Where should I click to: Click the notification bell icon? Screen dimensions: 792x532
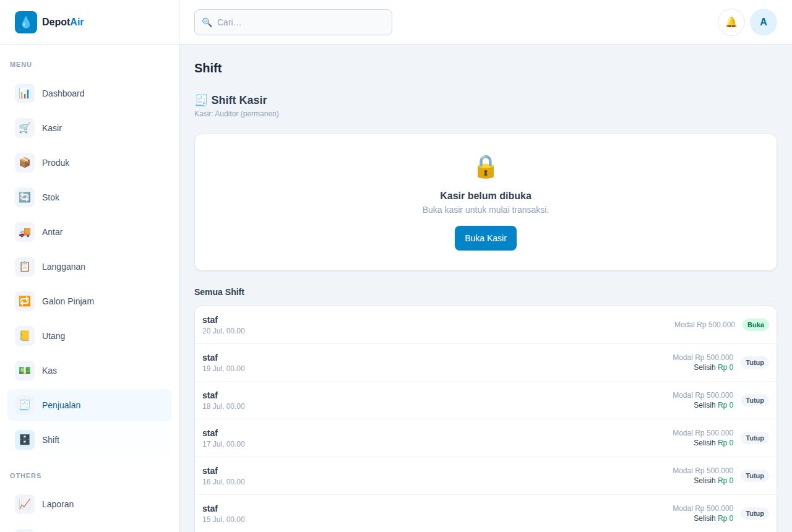(731, 22)
